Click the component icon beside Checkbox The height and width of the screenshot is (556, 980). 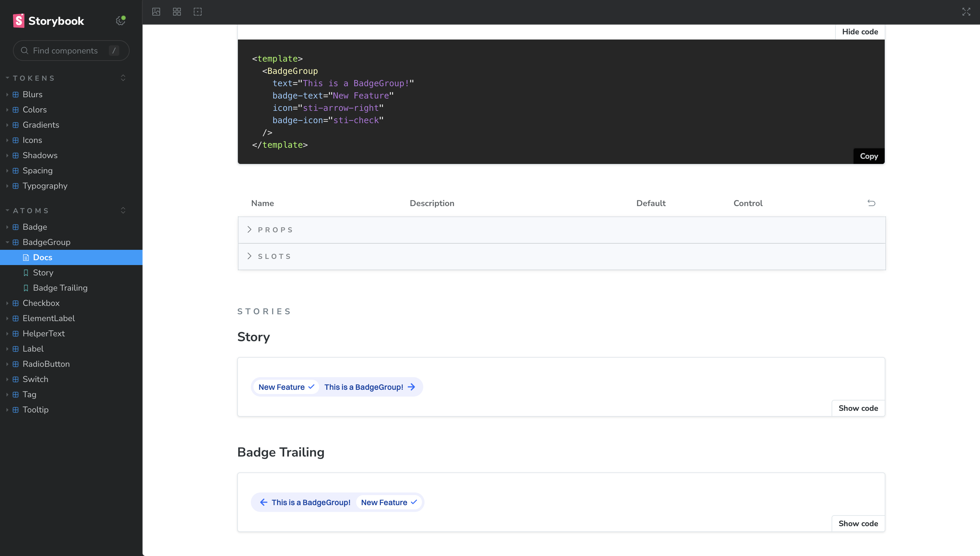point(16,303)
